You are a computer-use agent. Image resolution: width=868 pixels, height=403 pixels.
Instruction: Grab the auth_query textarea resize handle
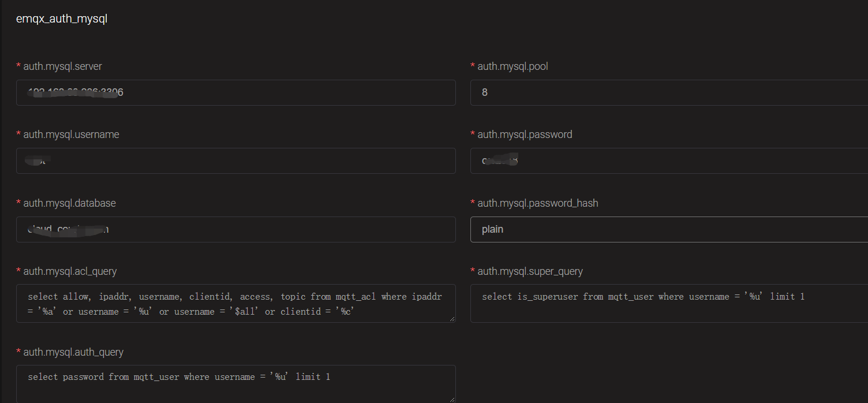452,399
